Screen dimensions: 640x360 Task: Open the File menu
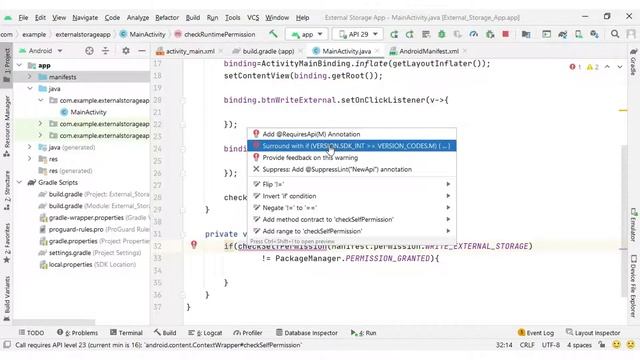(x=23, y=18)
